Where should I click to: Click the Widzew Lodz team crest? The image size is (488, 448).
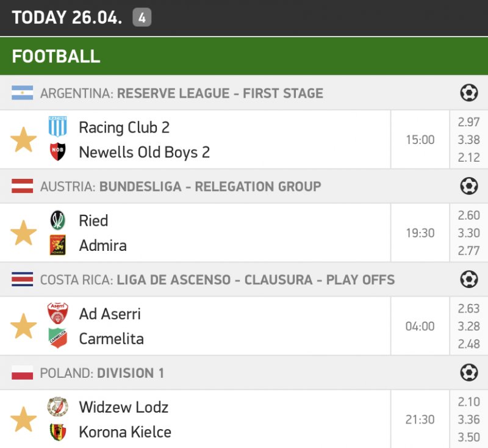(x=57, y=406)
